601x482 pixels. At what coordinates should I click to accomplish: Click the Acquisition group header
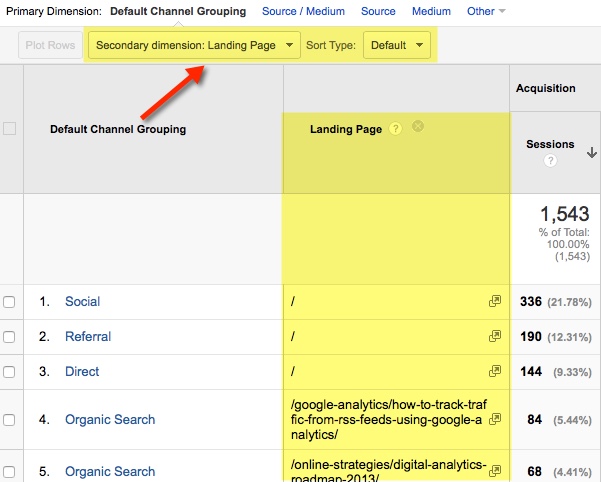click(545, 88)
